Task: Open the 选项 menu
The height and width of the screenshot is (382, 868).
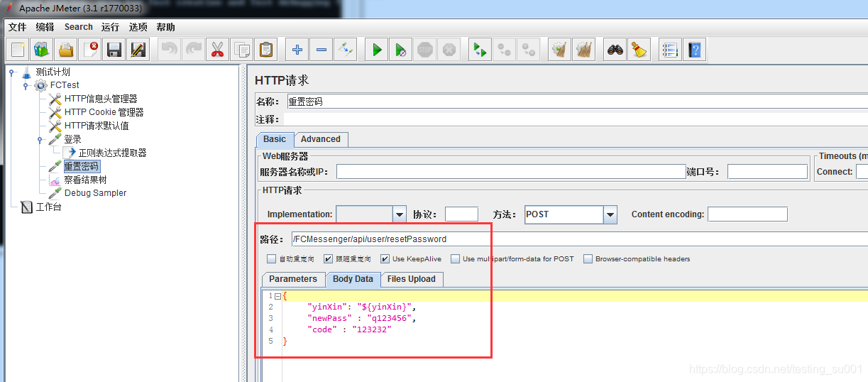Action: pyautogui.click(x=138, y=27)
